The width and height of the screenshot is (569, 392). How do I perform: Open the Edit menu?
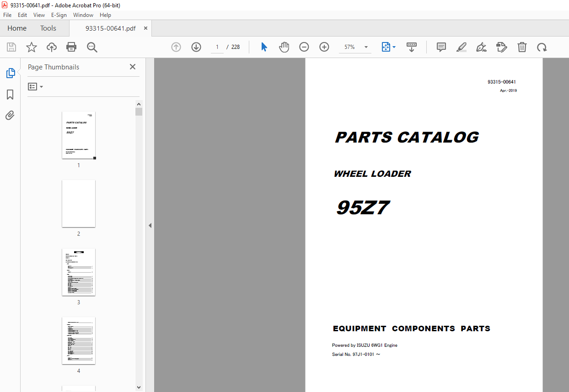click(x=22, y=15)
